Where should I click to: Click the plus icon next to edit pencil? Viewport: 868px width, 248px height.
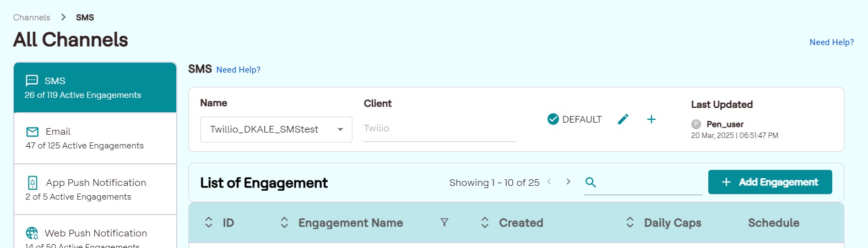651,119
